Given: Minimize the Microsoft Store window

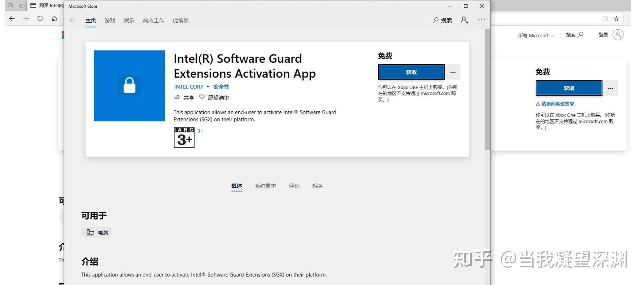Looking at the screenshot, I should (x=450, y=6).
